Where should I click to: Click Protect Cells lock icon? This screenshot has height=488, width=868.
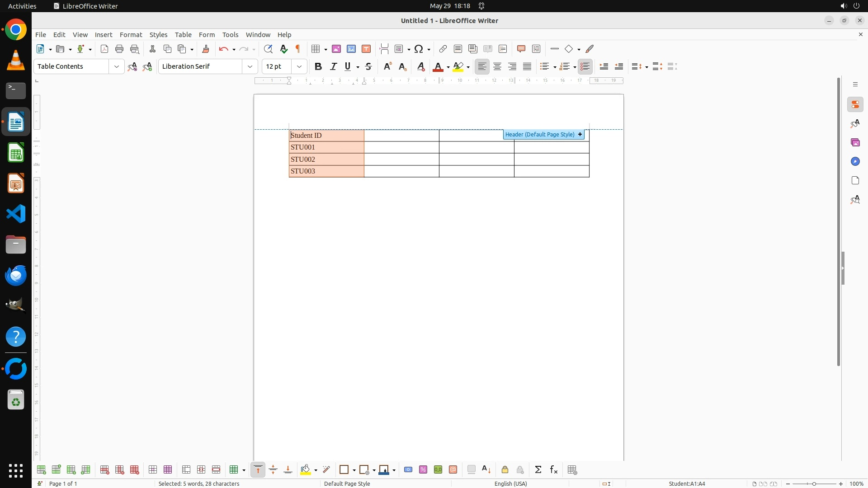(x=505, y=470)
